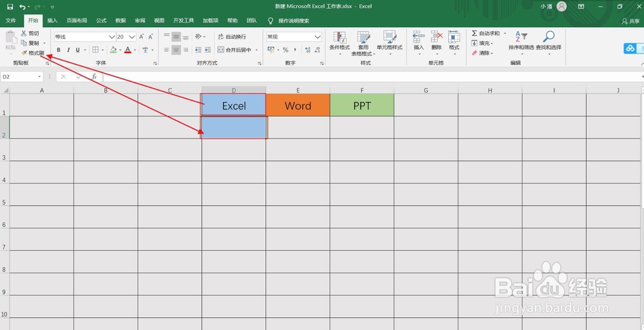Click the insert function fx icon

95,77
